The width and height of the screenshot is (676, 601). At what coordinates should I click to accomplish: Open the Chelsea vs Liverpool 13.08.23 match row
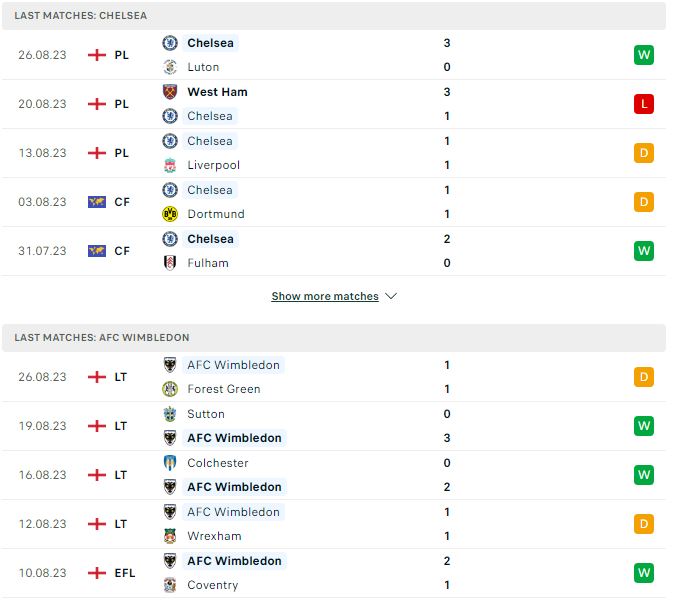334,153
